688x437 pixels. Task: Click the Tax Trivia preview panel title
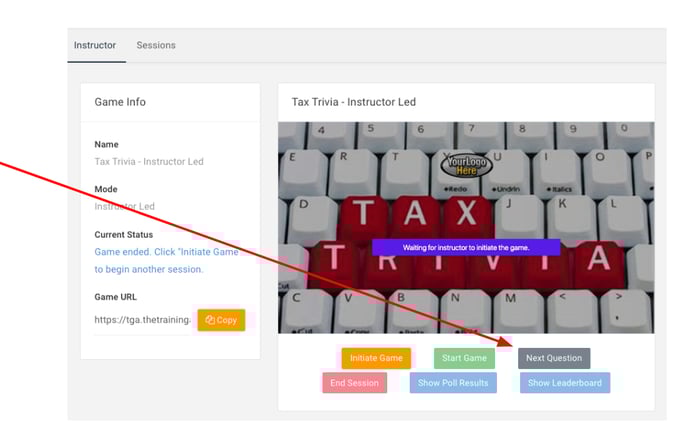(353, 102)
